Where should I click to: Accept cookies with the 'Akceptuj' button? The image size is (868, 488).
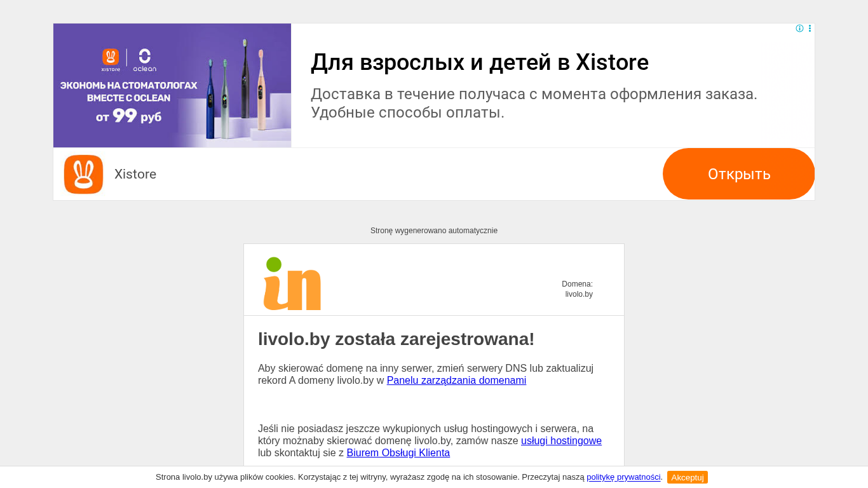point(688,477)
